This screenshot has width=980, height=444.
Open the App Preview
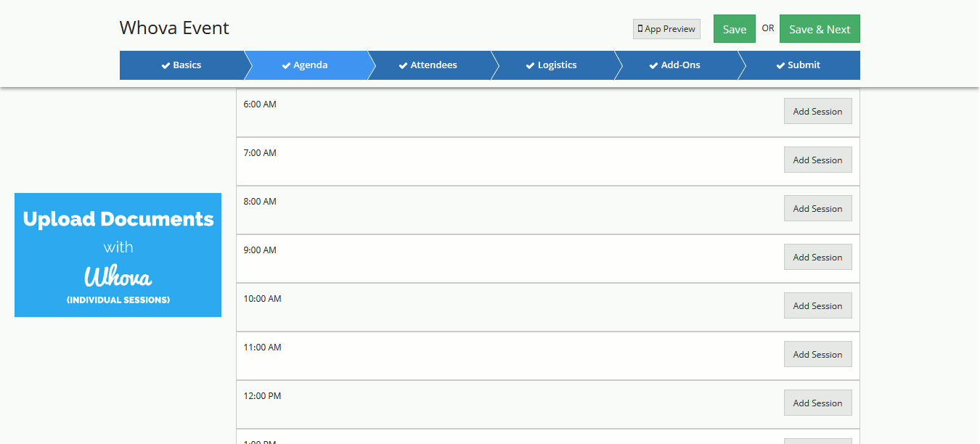point(666,29)
